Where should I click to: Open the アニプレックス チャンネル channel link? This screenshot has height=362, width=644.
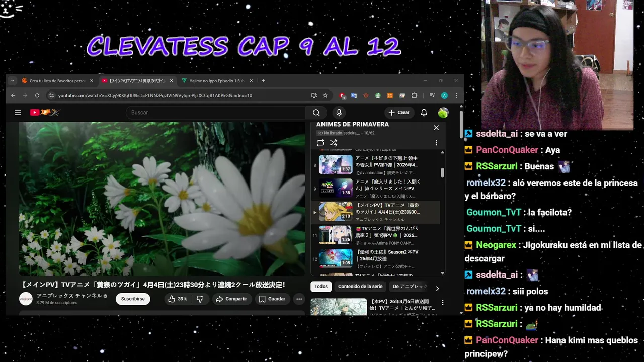tap(69, 296)
